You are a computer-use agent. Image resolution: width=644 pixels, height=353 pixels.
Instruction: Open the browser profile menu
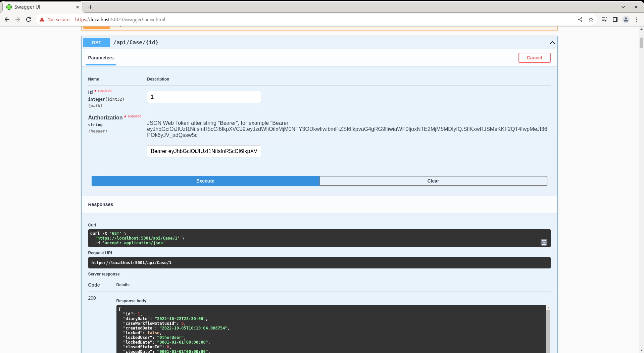[x=626, y=19]
